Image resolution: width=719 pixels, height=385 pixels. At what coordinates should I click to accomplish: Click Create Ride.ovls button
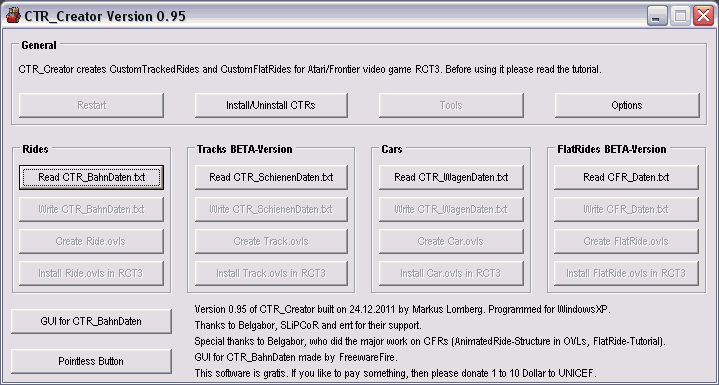pyautogui.click(x=91, y=242)
